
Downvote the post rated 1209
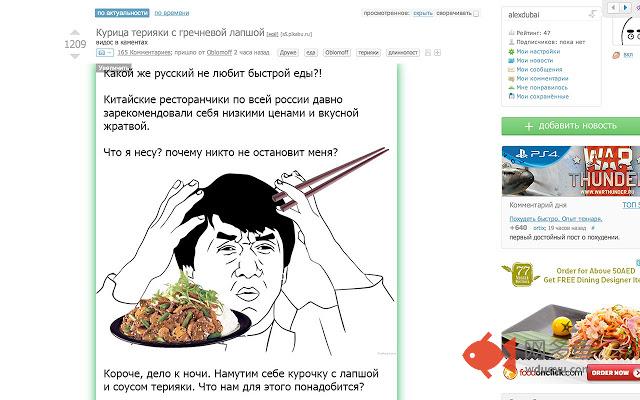(75, 56)
